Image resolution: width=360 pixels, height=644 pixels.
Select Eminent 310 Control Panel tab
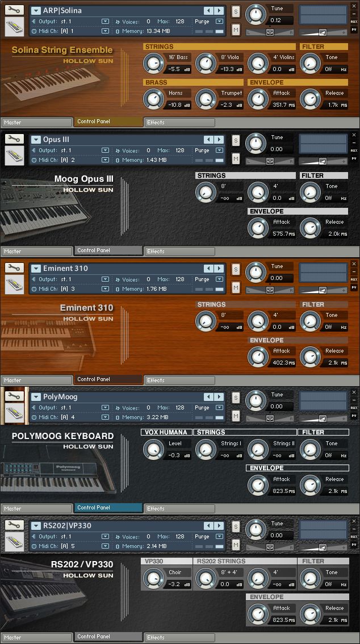pyautogui.click(x=108, y=379)
